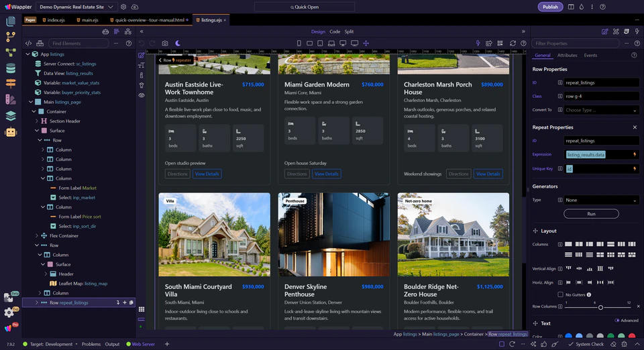The width and height of the screenshot is (644, 350).
Task: Toggle the Unique Key responsive option icon
Action: tap(559, 169)
